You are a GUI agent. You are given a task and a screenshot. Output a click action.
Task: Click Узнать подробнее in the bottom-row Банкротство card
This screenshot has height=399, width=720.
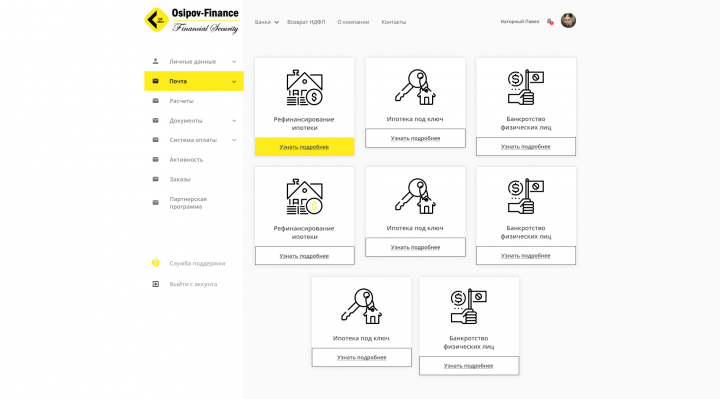point(469,365)
